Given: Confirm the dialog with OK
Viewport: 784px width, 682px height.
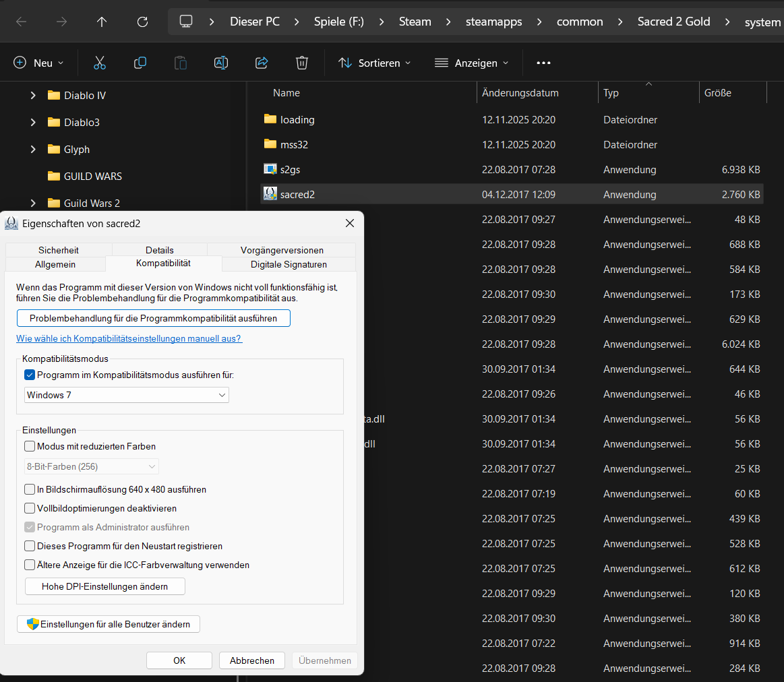Looking at the screenshot, I should [179, 660].
